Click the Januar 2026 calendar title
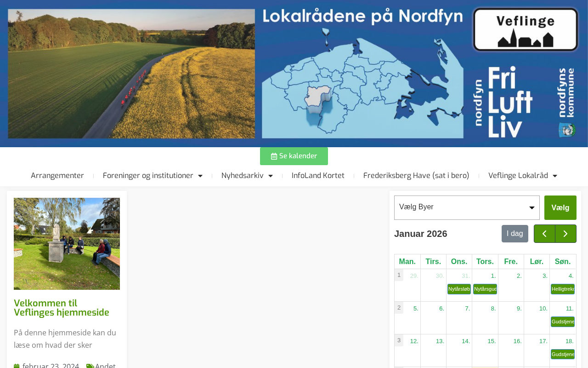The width and height of the screenshot is (588, 368). tap(421, 234)
